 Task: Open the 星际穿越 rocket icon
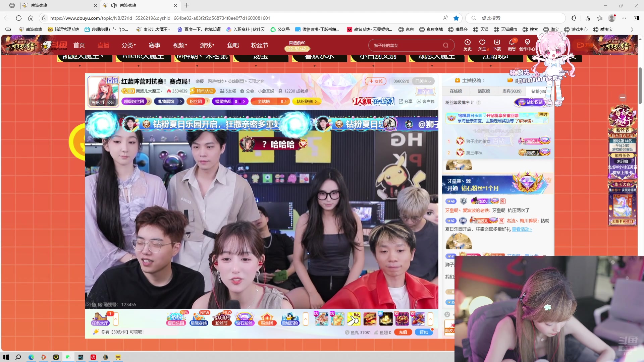pyautogui.click(x=199, y=319)
